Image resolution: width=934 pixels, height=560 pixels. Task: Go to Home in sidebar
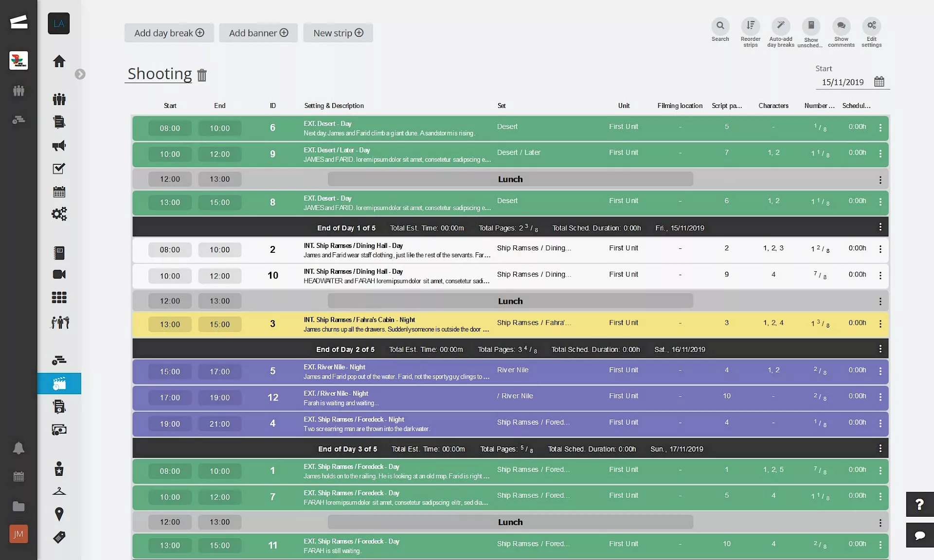click(59, 61)
